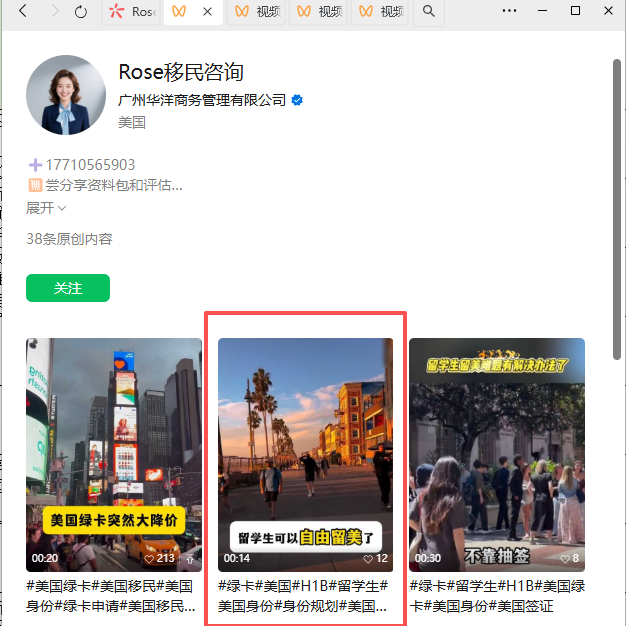626x626 pixels.
Task: Click the description line 尝分享资料包和评估...
Action: pos(114,185)
